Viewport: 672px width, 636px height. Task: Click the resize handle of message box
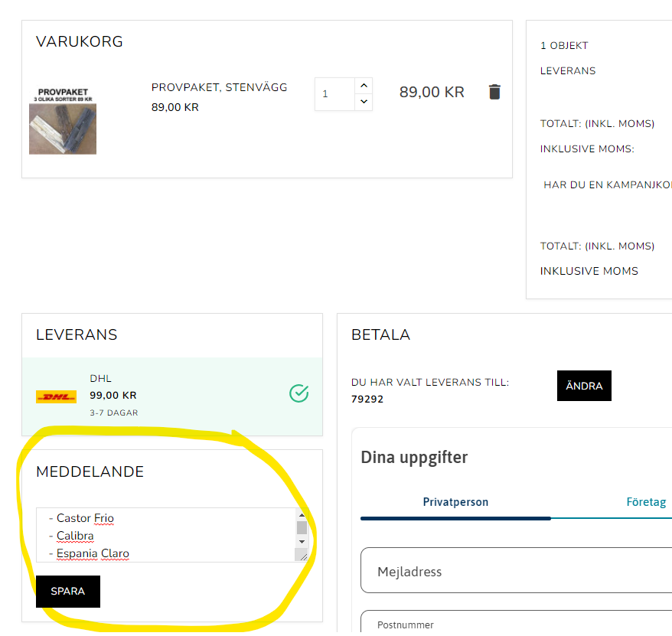coord(302,556)
